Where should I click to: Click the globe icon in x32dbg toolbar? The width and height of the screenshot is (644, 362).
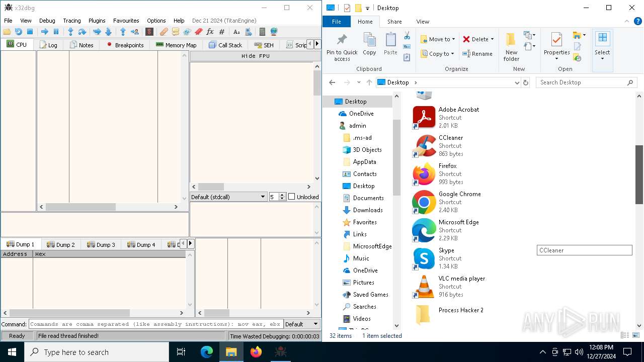pyautogui.click(x=274, y=32)
